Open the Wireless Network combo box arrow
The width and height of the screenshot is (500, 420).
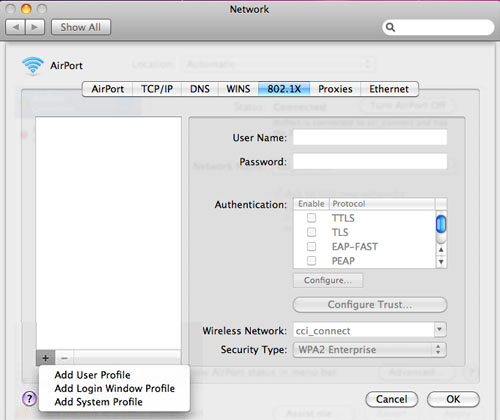coord(440,330)
